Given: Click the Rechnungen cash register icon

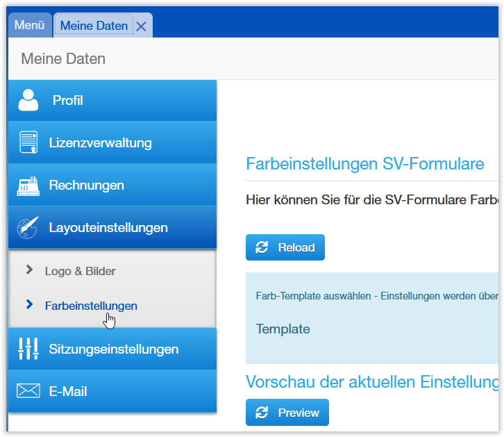Looking at the screenshot, I should click(28, 185).
